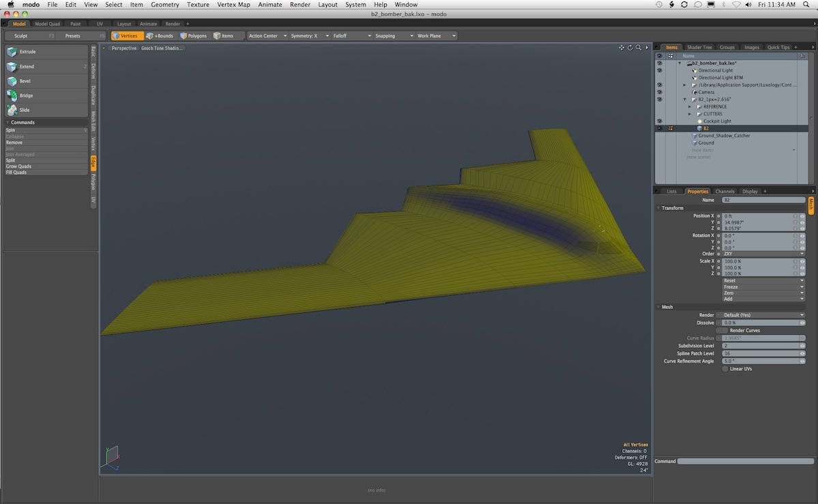This screenshot has width=818, height=504.
Task: Toggle visibility of Cockpit Light
Action: pos(659,121)
